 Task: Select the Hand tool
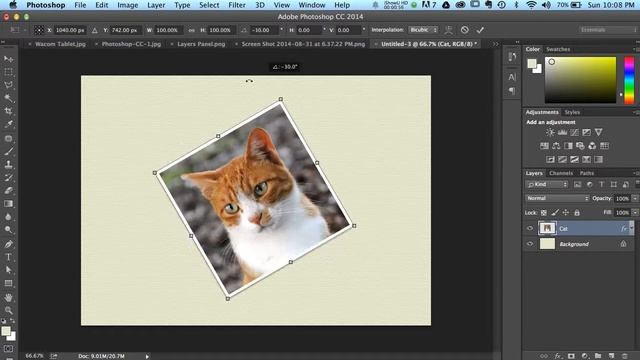8,298
